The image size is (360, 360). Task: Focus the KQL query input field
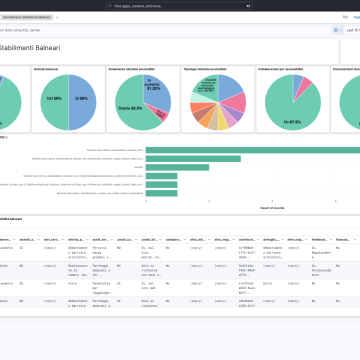pos(165,30)
